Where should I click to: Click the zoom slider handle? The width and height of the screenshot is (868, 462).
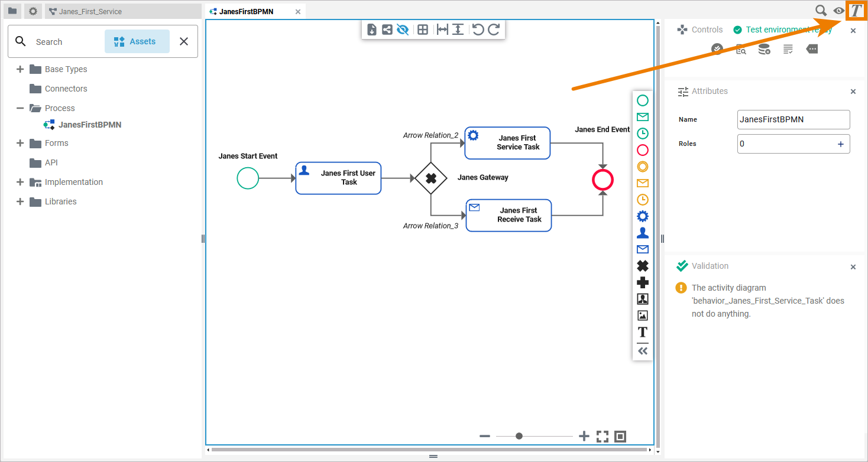coord(519,436)
